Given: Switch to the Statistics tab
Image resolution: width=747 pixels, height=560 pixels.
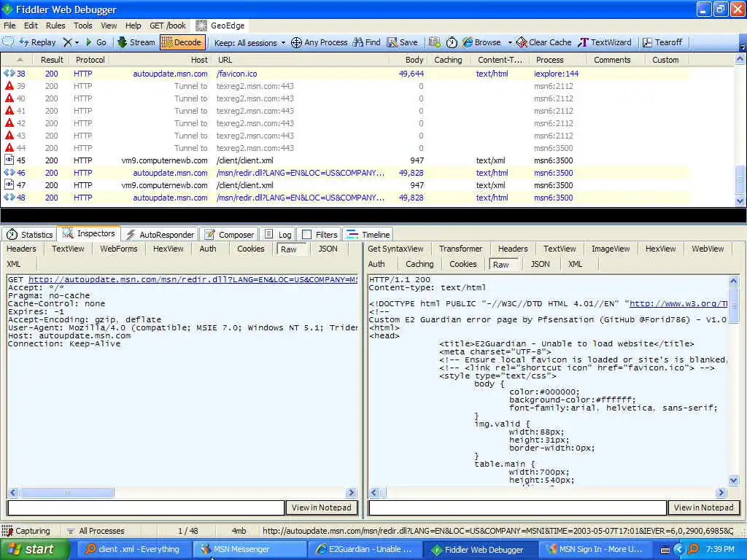Looking at the screenshot, I should tap(29, 234).
